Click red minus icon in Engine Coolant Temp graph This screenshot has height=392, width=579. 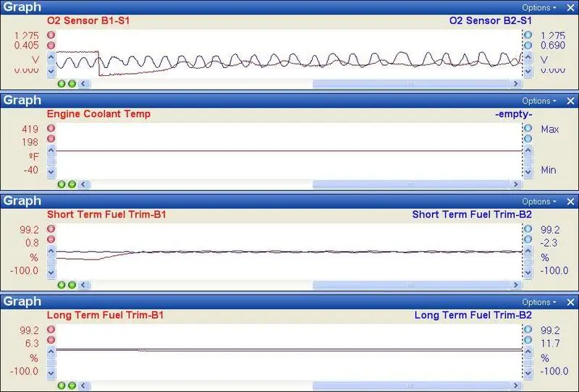[x=51, y=138]
